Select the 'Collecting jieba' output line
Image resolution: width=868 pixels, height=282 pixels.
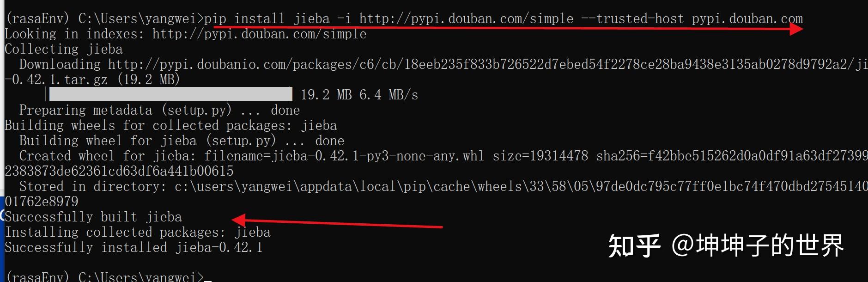click(x=64, y=49)
